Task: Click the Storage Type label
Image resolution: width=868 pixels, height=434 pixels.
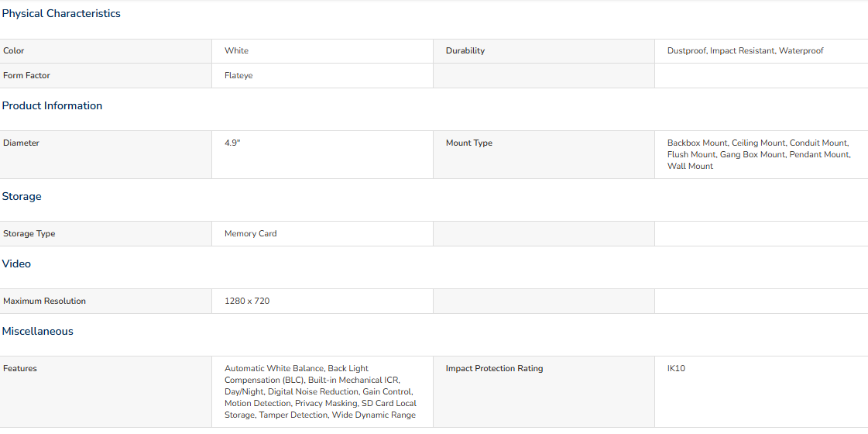Action: [29, 233]
